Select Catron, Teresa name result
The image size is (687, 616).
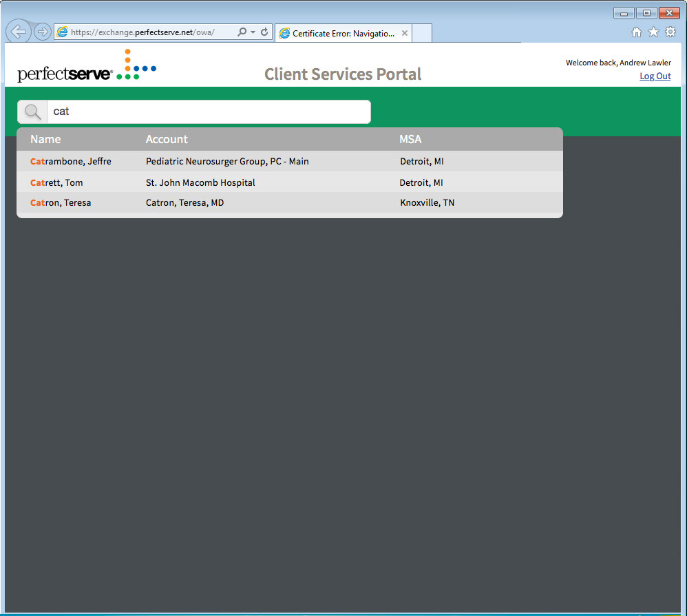(x=61, y=203)
